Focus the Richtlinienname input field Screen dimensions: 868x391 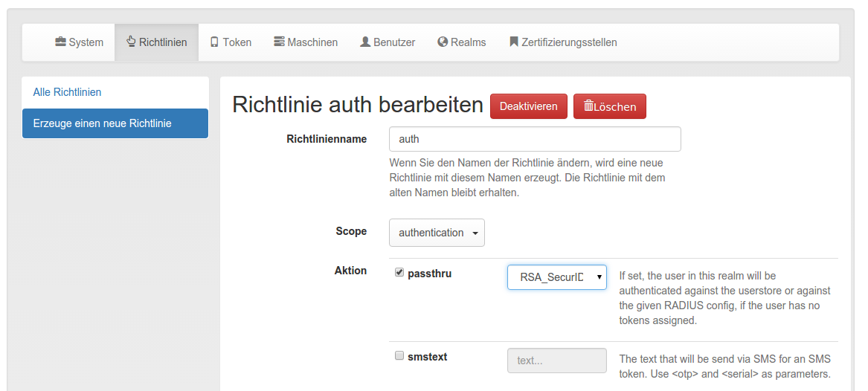[535, 139]
